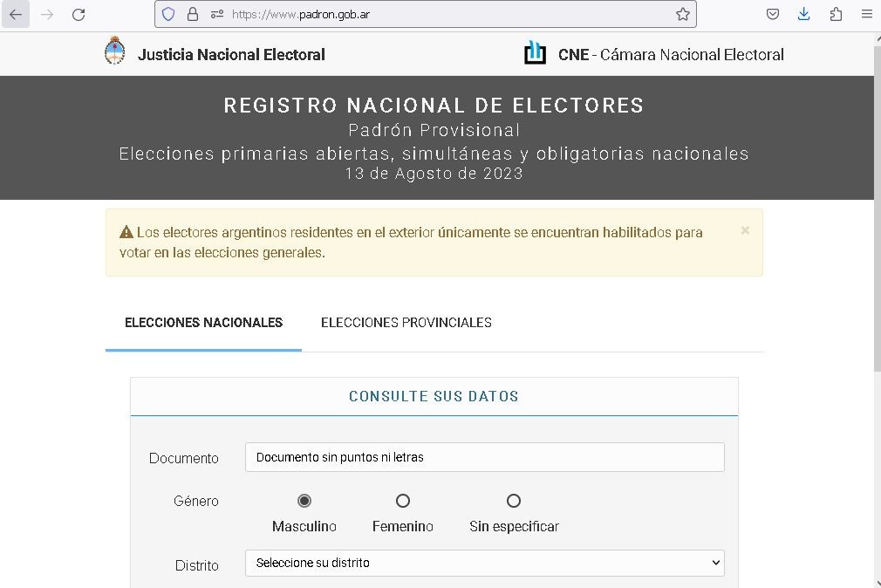Show downloads with the download arrow icon

[804, 14]
